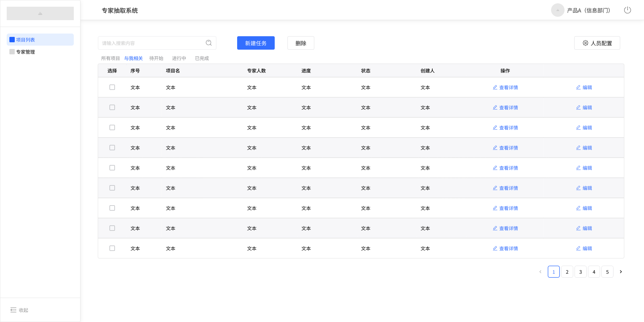This screenshot has width=644, height=322.
Task: Click the 专家管理 sidebar icon
Action: tap(12, 52)
